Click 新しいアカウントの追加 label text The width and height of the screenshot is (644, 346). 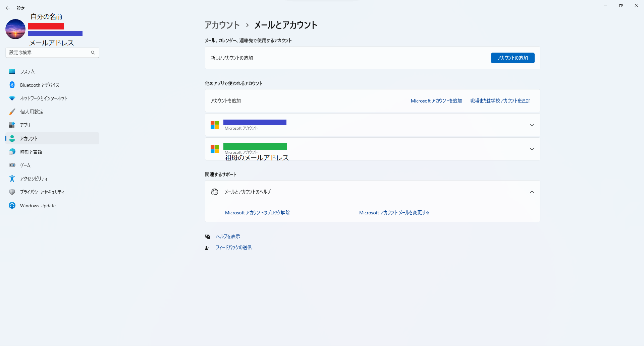pos(232,58)
